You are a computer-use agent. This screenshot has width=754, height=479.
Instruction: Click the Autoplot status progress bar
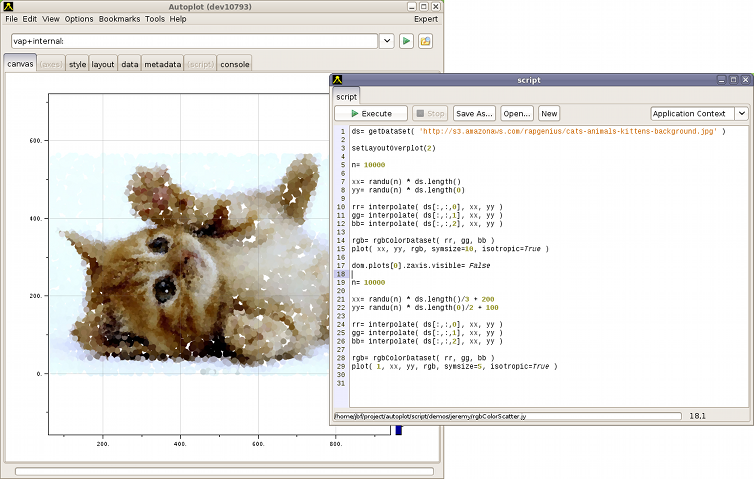click(225, 471)
